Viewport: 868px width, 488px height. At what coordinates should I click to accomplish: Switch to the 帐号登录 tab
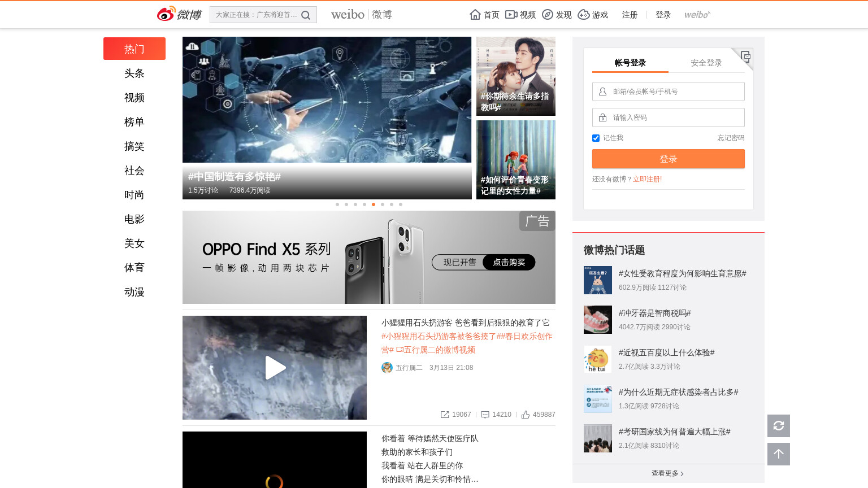pyautogui.click(x=630, y=63)
